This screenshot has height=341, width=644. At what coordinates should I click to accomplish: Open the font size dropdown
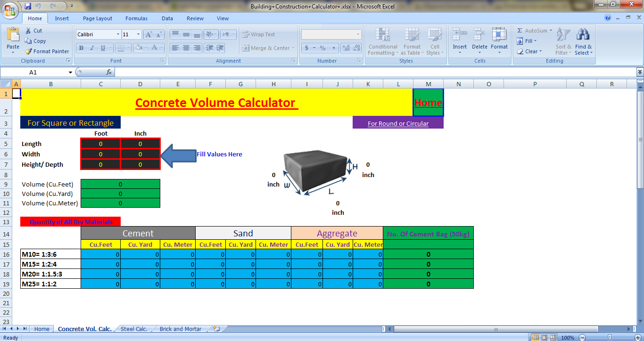coord(138,34)
